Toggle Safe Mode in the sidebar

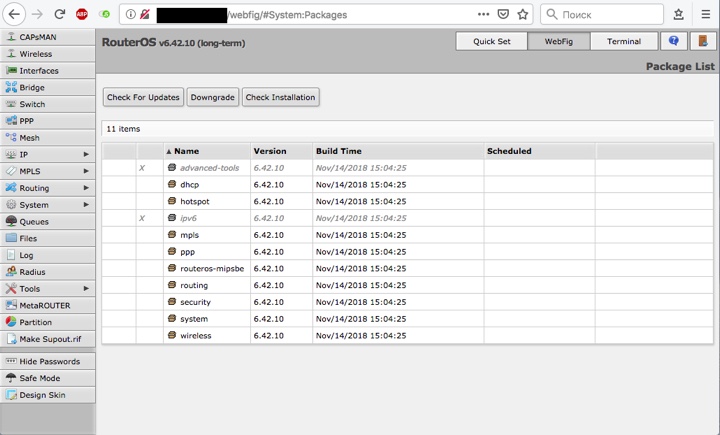point(48,378)
